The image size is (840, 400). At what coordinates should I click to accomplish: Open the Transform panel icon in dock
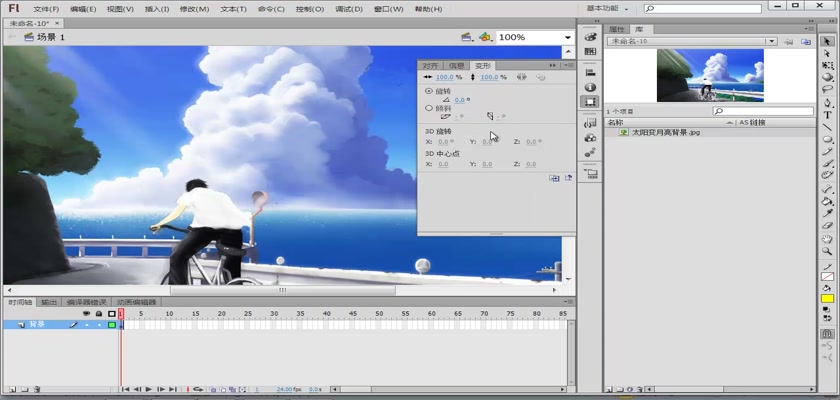pyautogui.click(x=590, y=102)
